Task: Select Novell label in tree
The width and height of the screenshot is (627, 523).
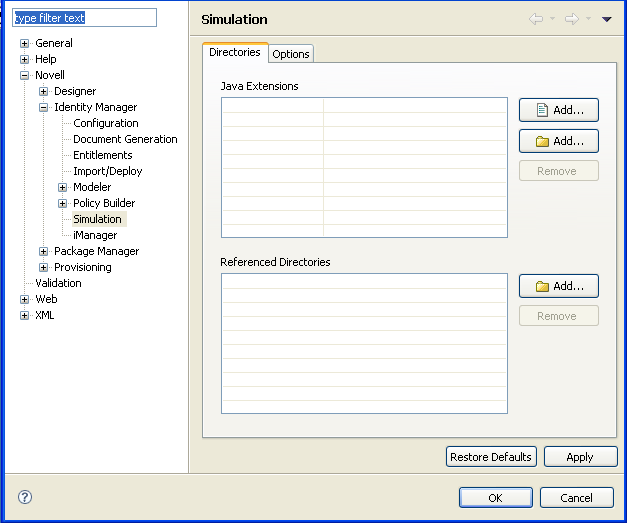Action: coord(50,75)
